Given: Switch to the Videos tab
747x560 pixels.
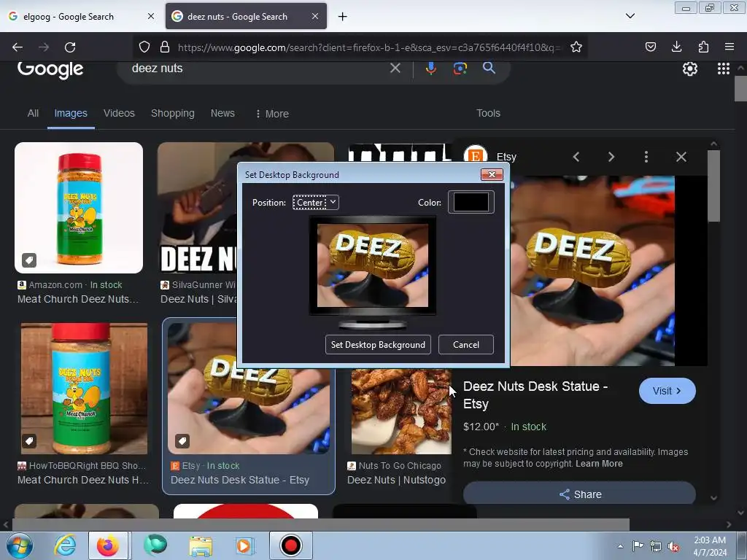Looking at the screenshot, I should [x=119, y=113].
